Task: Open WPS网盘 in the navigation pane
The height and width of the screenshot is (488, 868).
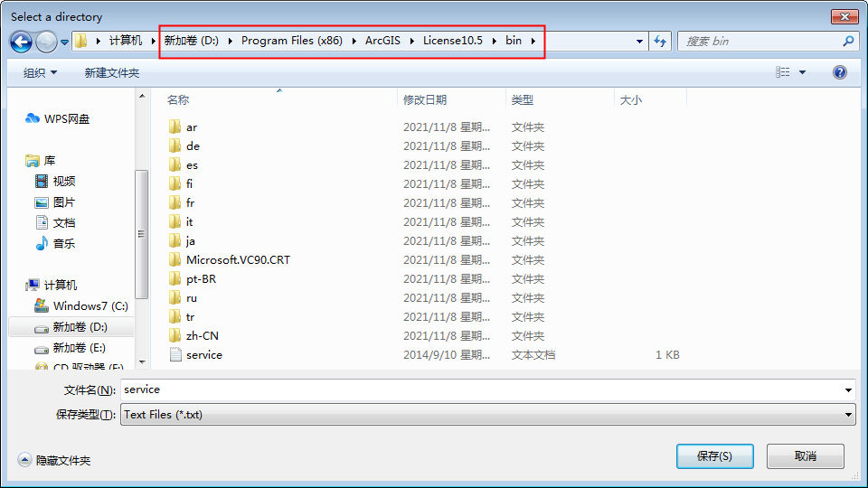Action: pos(57,119)
